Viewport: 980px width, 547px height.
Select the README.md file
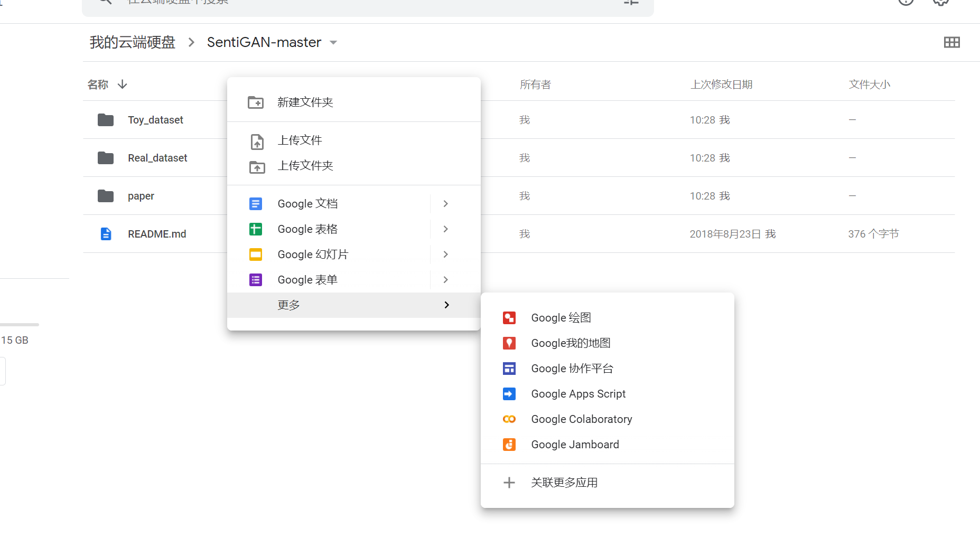coord(156,233)
